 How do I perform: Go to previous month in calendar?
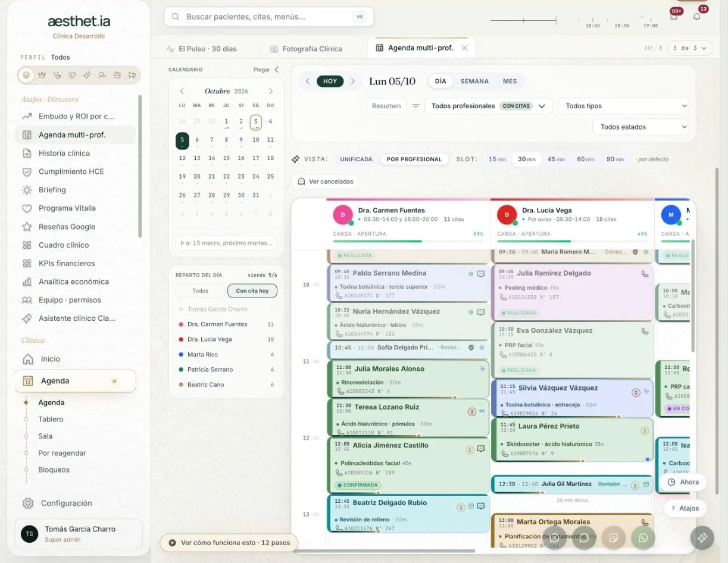pyautogui.click(x=182, y=91)
